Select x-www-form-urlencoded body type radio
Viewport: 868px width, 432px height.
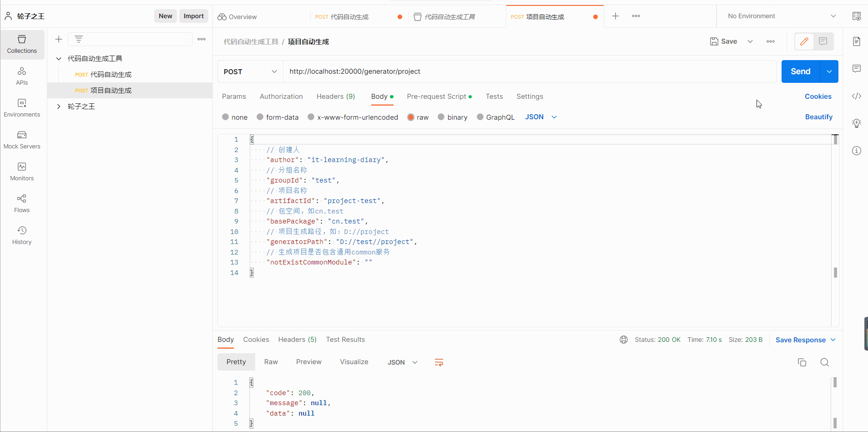click(311, 117)
